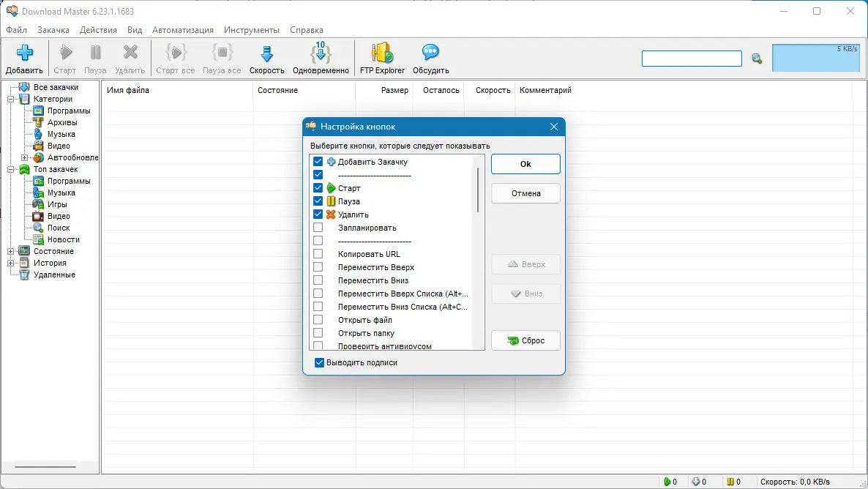This screenshot has height=489, width=868.
Task: Click the paused downloads status icon
Action: (730, 482)
